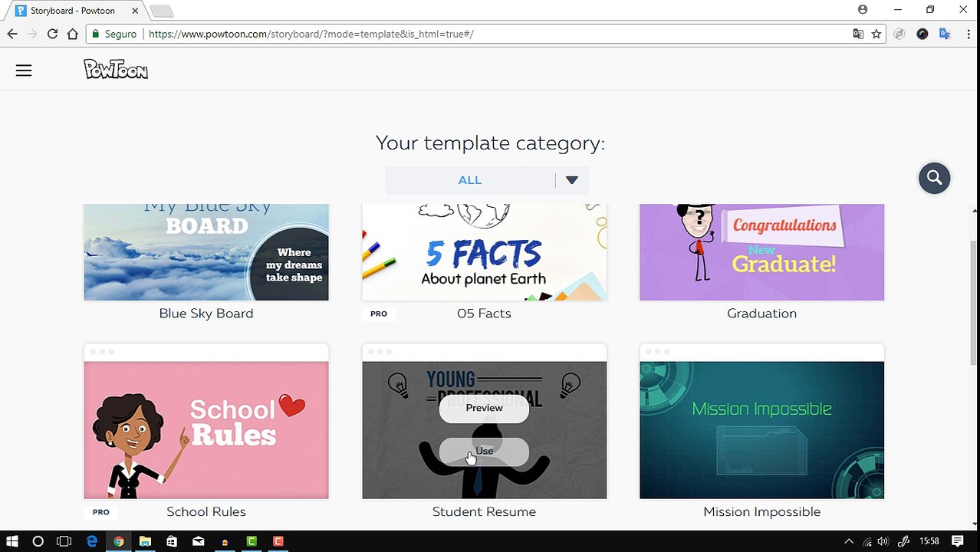980x552 pixels.
Task: Go back using browser back arrow
Action: point(12,34)
